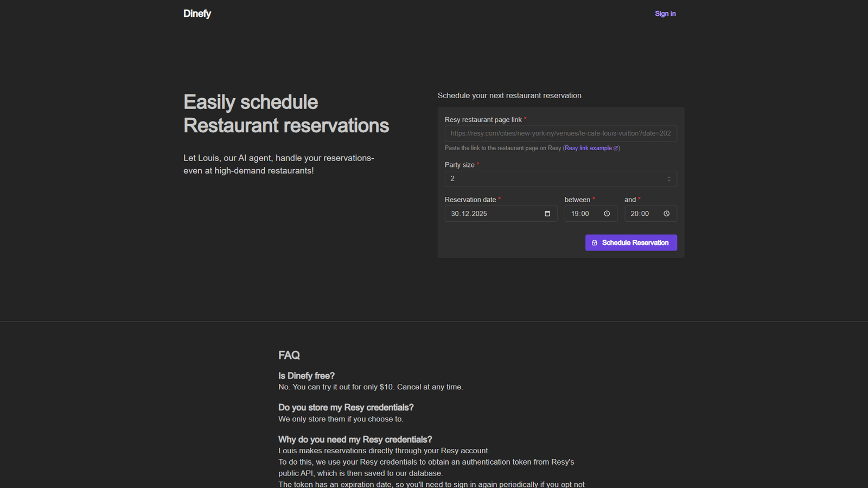Click the Dinefy logo
This screenshot has width=868, height=488.
tap(197, 14)
